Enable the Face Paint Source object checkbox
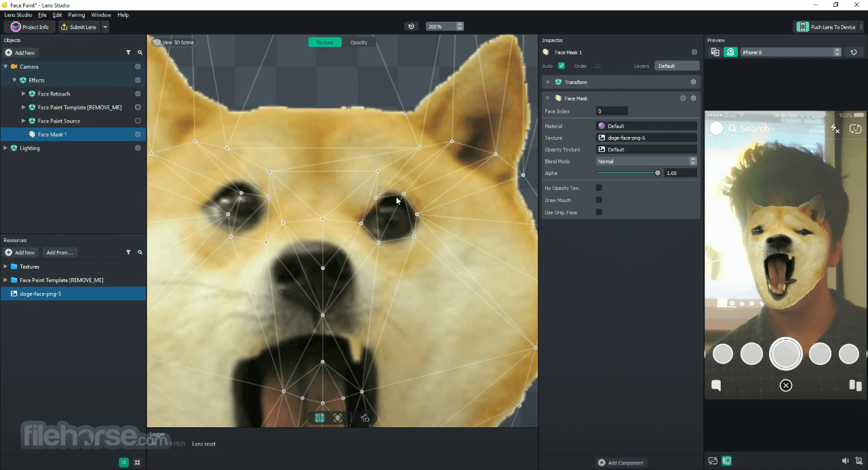 (138, 121)
